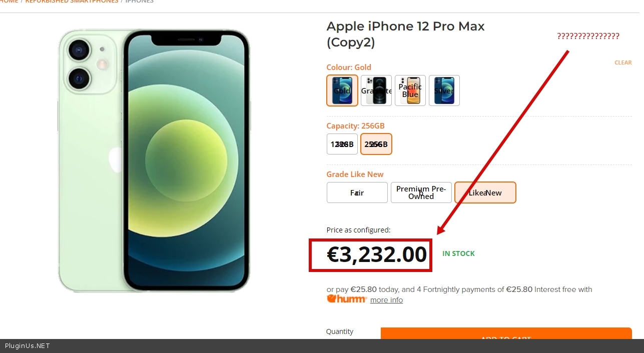The image size is (644, 353).
Task: Click the Apple iPhone 12 Pro Max title
Action: [x=406, y=34]
